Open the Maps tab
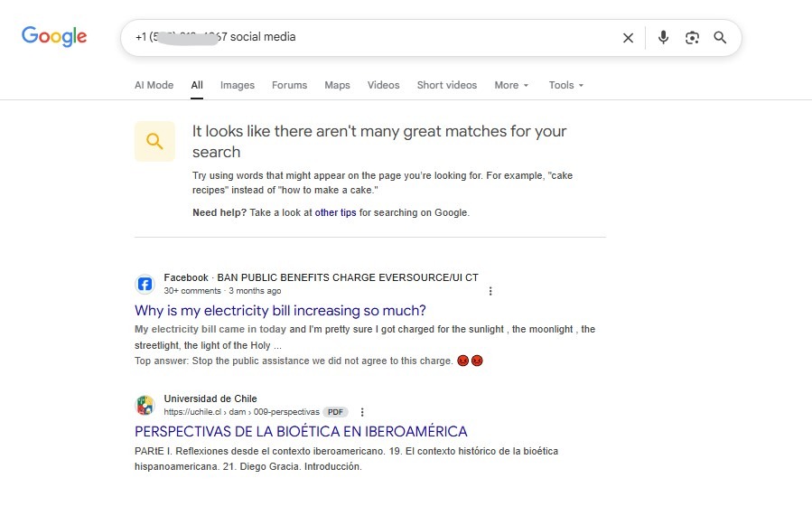Viewport: 812px width, 525px height. 337,85
